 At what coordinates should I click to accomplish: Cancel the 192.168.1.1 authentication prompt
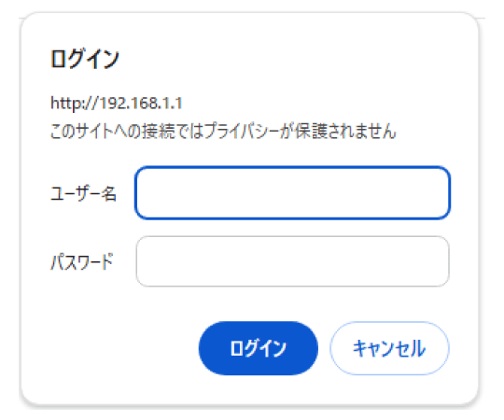coord(389,348)
